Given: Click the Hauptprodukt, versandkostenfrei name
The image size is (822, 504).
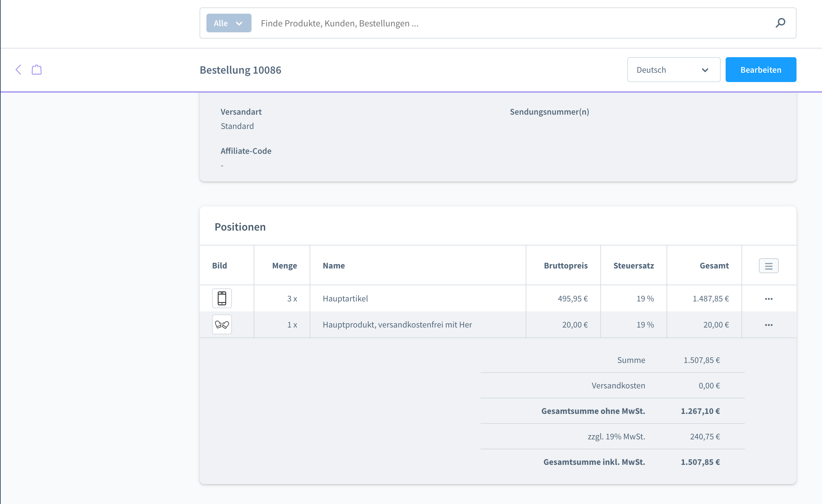Looking at the screenshot, I should (397, 325).
